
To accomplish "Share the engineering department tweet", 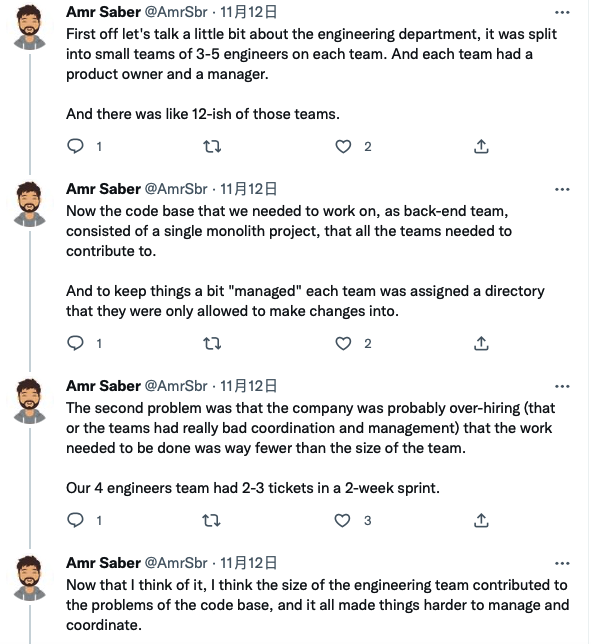I will coord(481,146).
